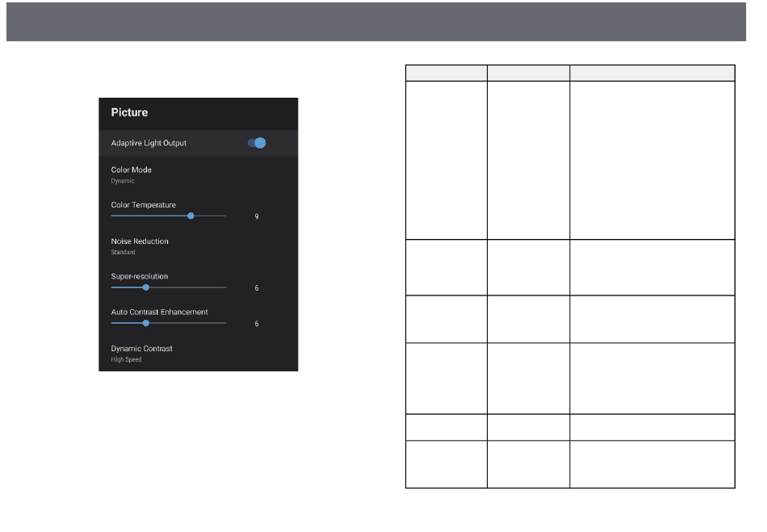Viewport: 767px width, 532px height.
Task: Click the Auto Contrast Enhancement slider handle
Action: pos(145,323)
